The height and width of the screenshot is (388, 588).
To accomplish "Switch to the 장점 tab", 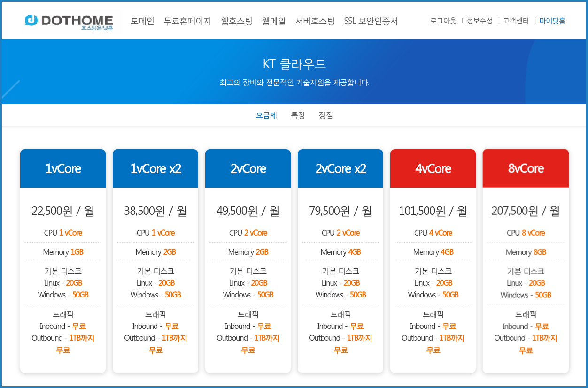I will pos(325,115).
